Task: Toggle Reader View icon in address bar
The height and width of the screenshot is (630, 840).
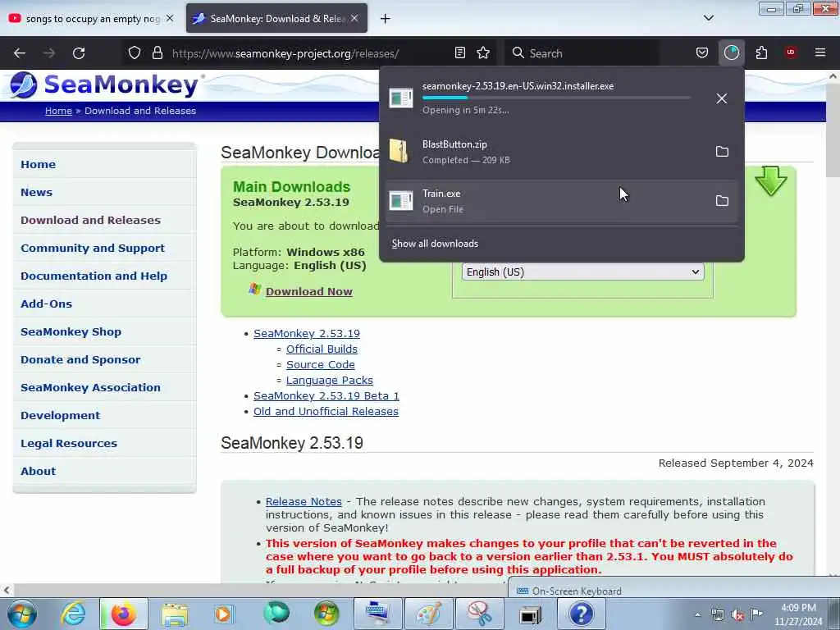Action: tap(459, 52)
